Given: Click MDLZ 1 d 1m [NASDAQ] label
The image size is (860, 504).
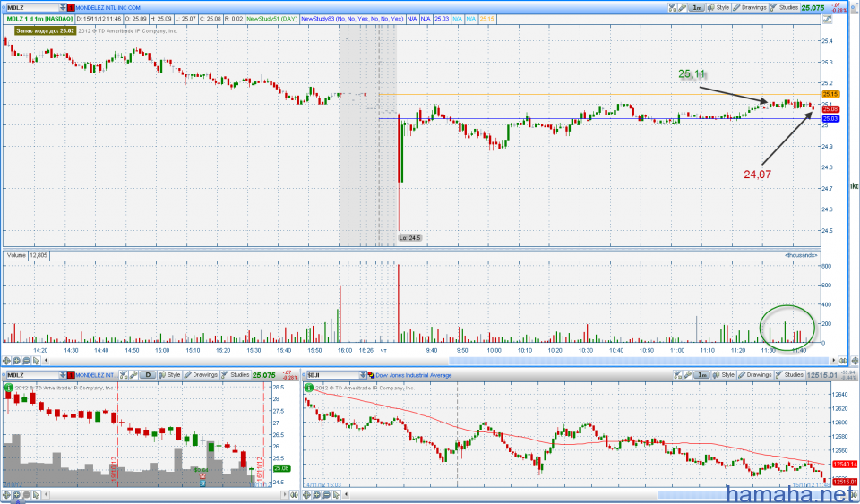Looking at the screenshot, I should pos(39,19).
